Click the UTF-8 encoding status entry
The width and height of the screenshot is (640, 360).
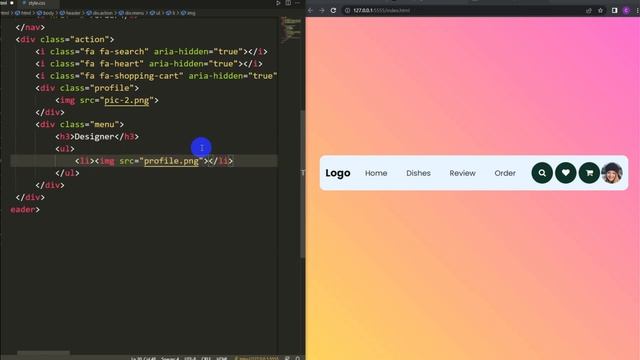pyautogui.click(x=190, y=358)
